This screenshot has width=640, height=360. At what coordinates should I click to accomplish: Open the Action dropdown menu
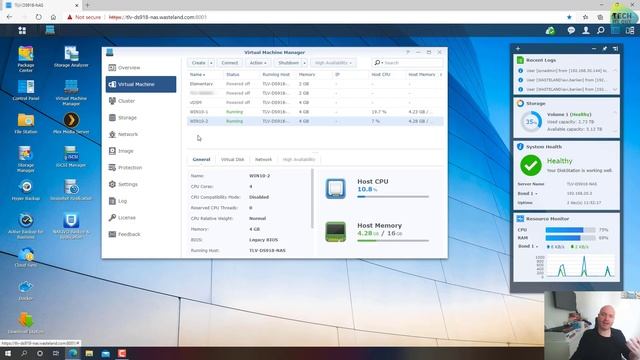point(258,63)
